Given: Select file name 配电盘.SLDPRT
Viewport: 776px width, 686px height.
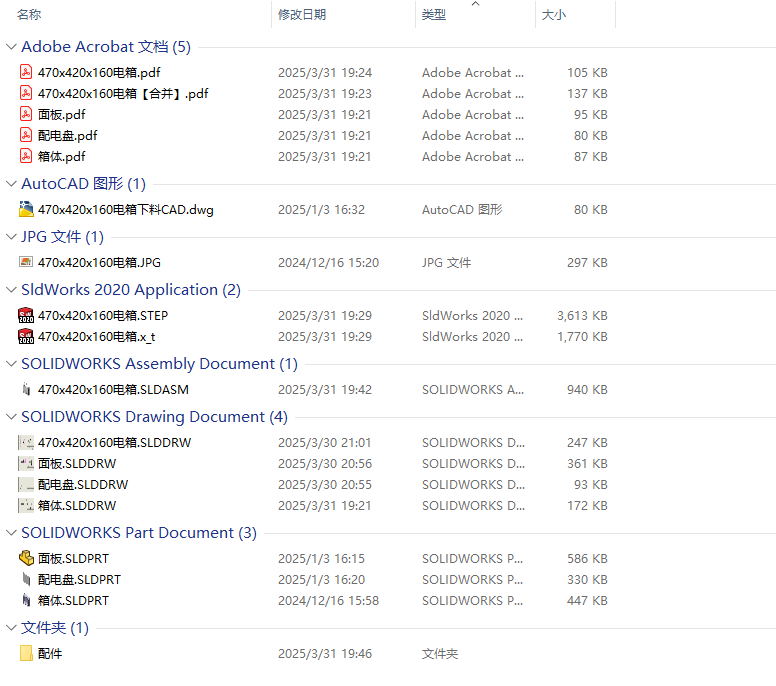Looking at the screenshot, I should pyautogui.click(x=79, y=580).
